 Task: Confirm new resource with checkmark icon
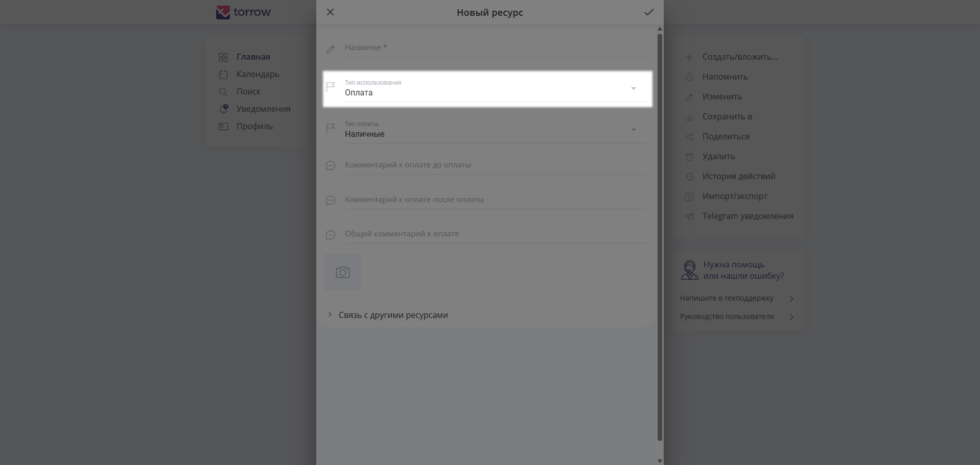[x=649, y=12]
